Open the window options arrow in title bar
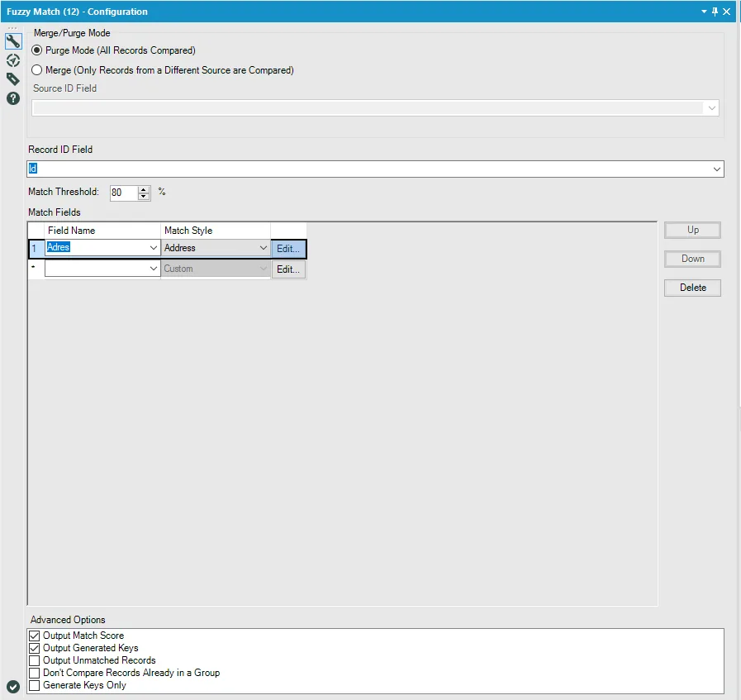The height and width of the screenshot is (700, 741). tap(704, 12)
